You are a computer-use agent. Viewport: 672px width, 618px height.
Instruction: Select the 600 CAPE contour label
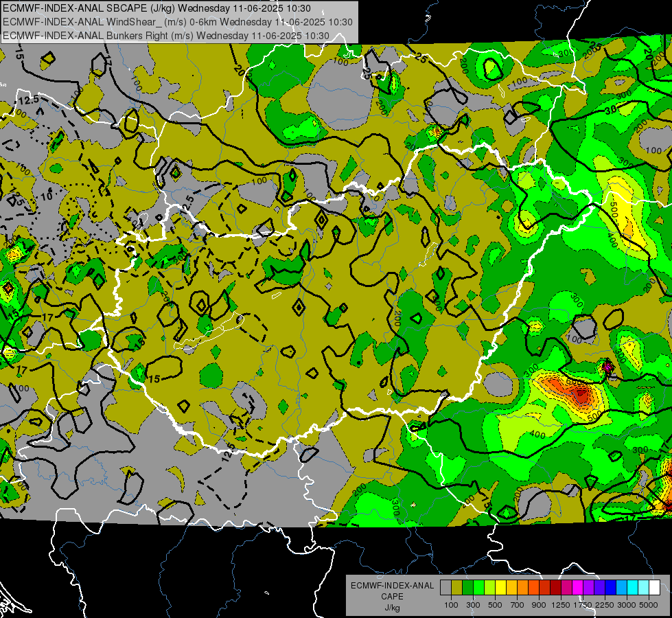(573, 381)
